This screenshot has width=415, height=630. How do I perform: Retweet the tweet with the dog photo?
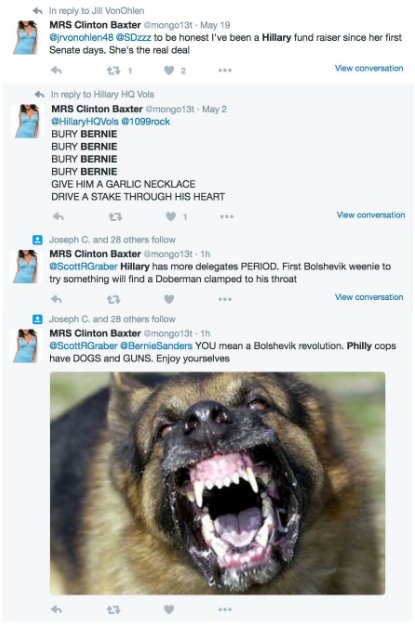tap(113, 610)
